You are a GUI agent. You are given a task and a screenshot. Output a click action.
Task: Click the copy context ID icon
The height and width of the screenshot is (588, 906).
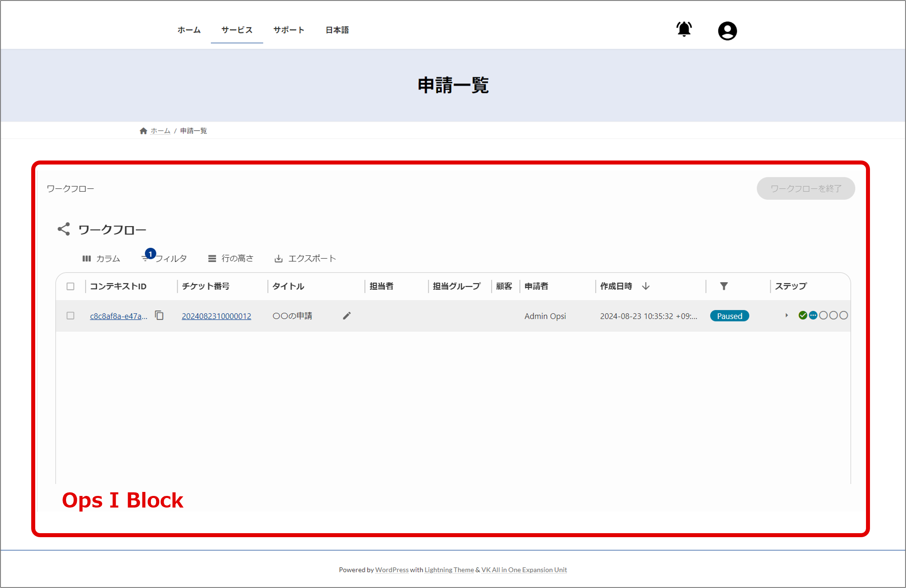[x=159, y=315]
